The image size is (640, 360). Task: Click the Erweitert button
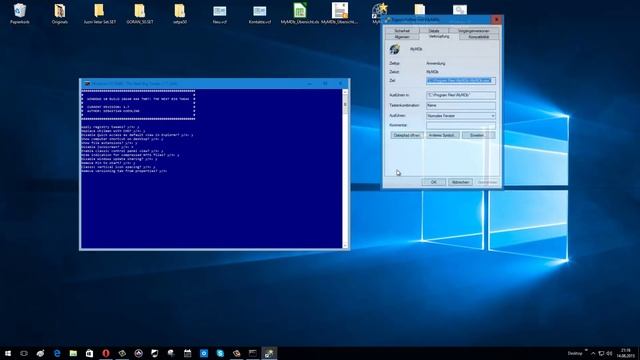point(478,135)
